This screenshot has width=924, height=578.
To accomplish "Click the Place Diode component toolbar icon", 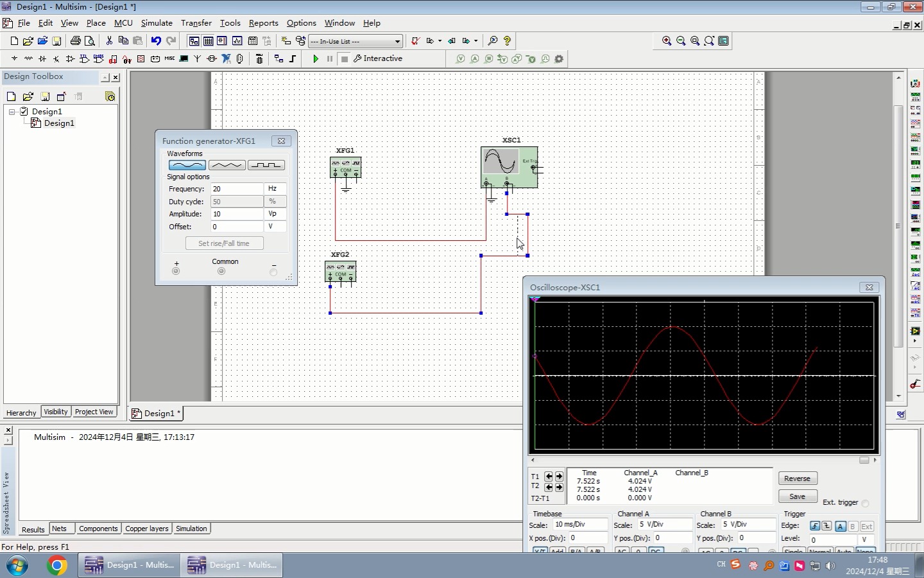I will [x=42, y=59].
